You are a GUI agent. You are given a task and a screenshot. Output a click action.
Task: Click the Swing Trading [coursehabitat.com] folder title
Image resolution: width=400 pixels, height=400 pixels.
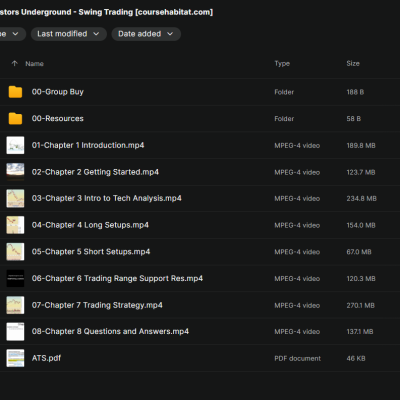pos(106,12)
